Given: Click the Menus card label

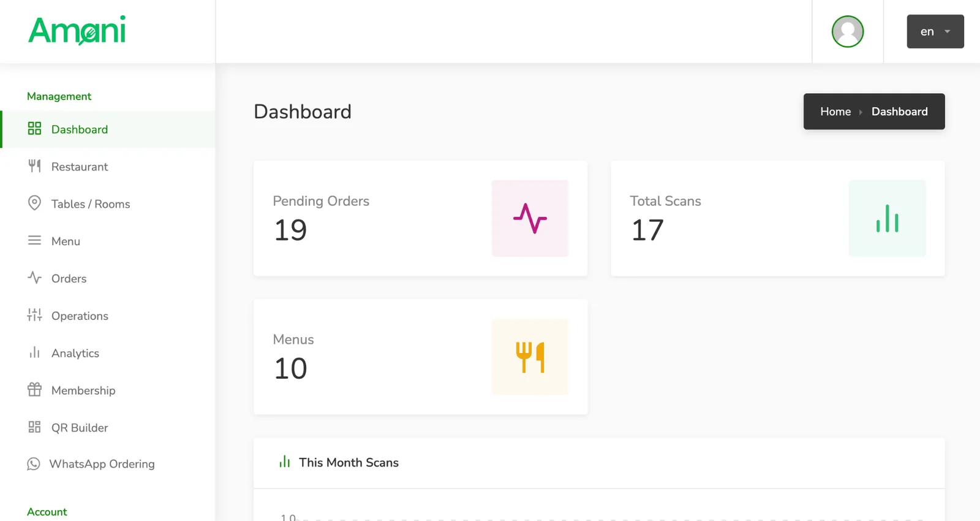Looking at the screenshot, I should click(293, 340).
